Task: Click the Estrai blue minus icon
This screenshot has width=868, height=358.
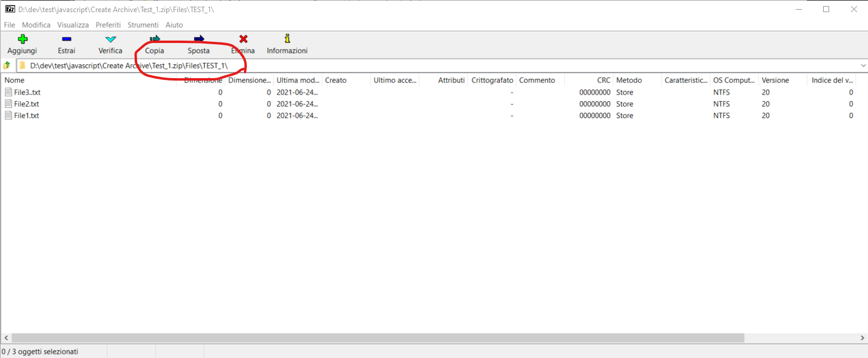Action: pyautogui.click(x=67, y=39)
